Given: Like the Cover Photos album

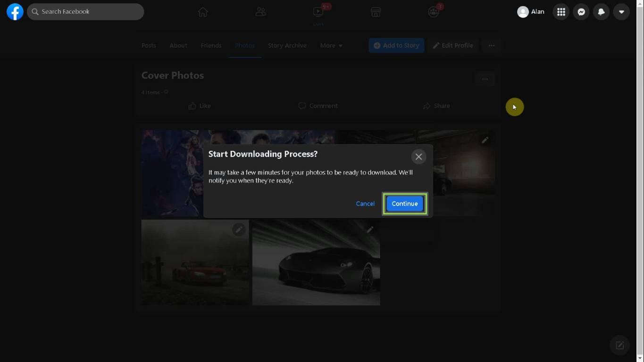Looking at the screenshot, I should (x=200, y=106).
